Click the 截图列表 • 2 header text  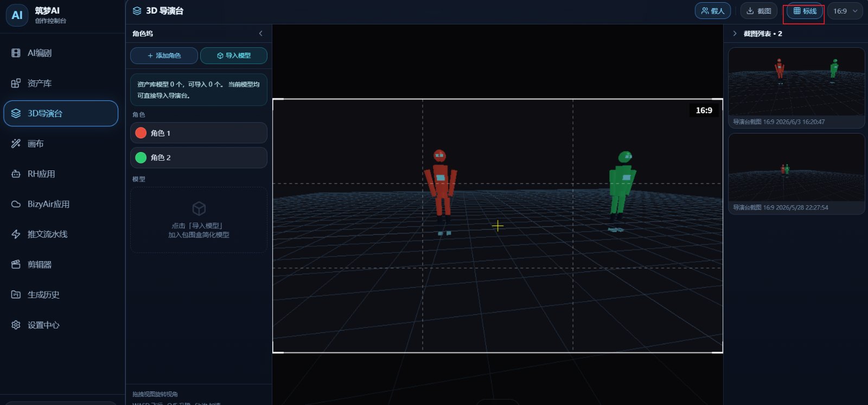763,34
